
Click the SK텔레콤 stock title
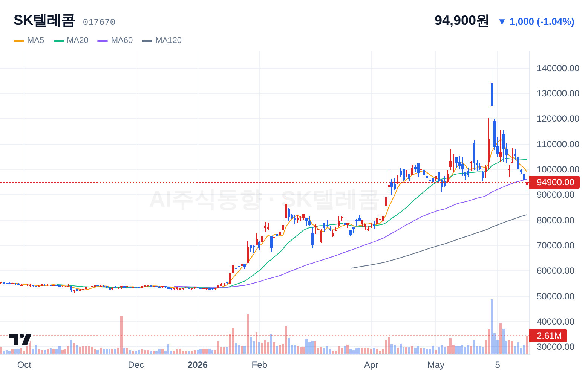click(44, 21)
